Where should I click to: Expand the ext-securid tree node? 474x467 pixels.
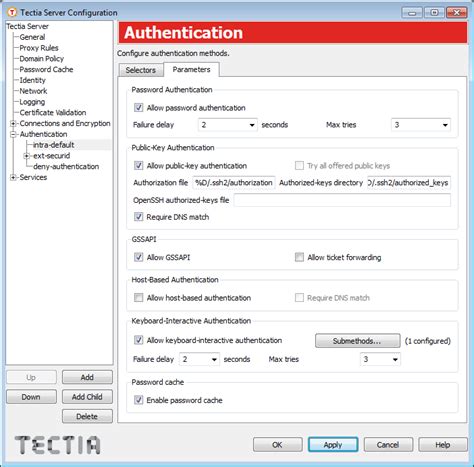26,156
